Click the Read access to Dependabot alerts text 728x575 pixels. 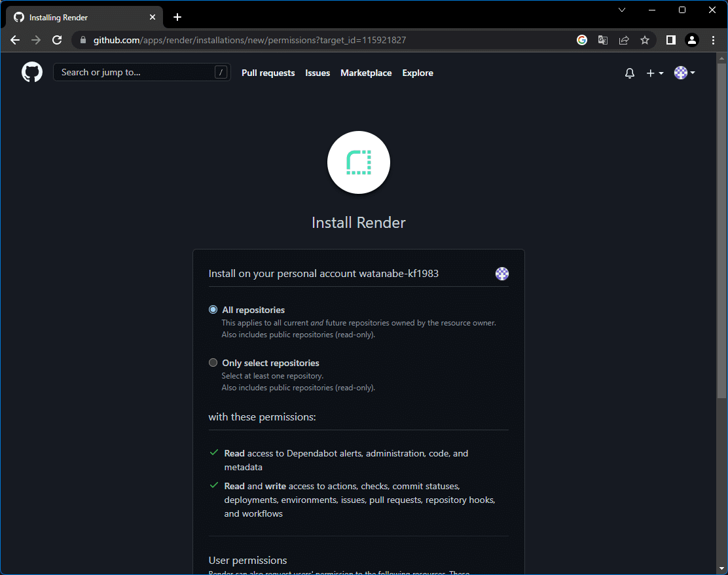coord(346,460)
